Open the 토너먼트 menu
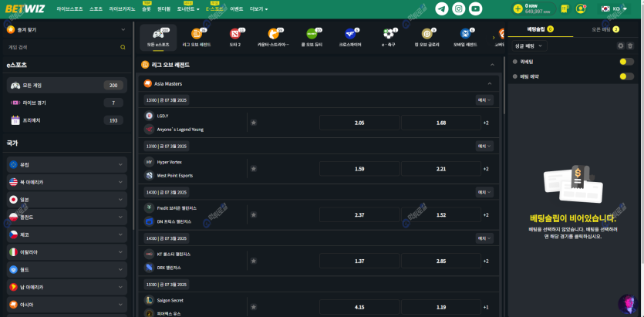The width and height of the screenshot is (644, 317). click(188, 9)
